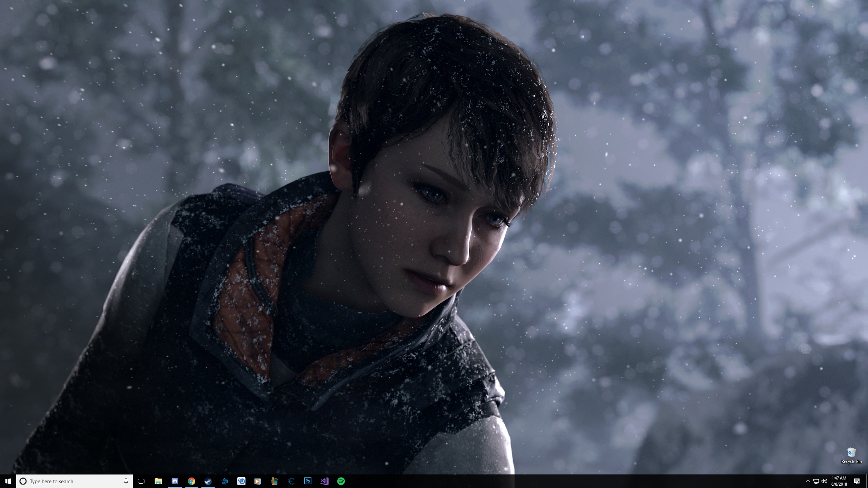Launch Adobe Photoshop from the taskbar

point(308,481)
